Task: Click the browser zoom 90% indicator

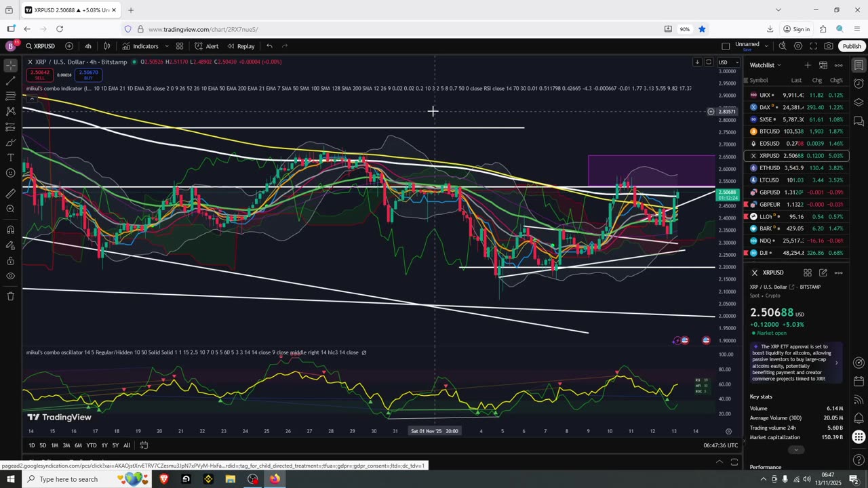Action: pos(685,29)
